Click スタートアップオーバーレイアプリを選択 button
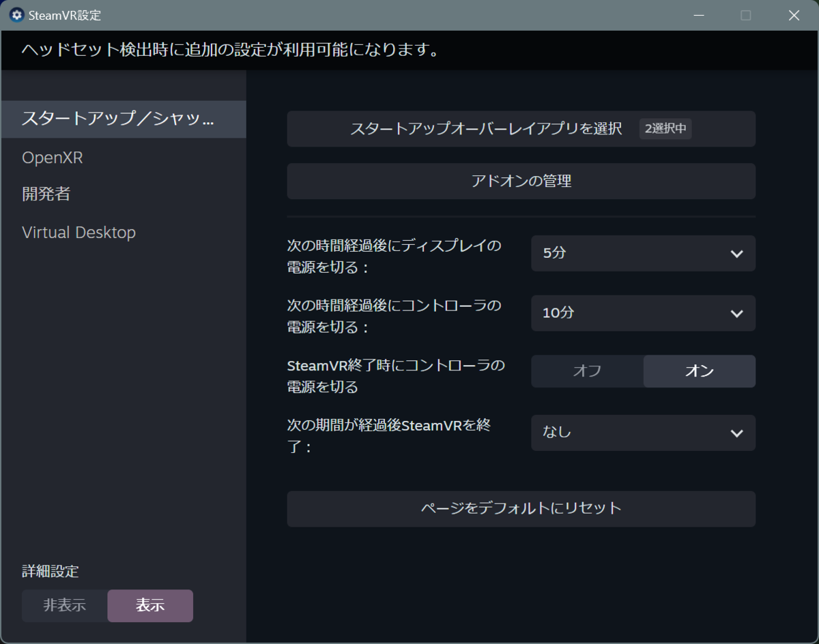The image size is (819, 644). [x=521, y=129]
